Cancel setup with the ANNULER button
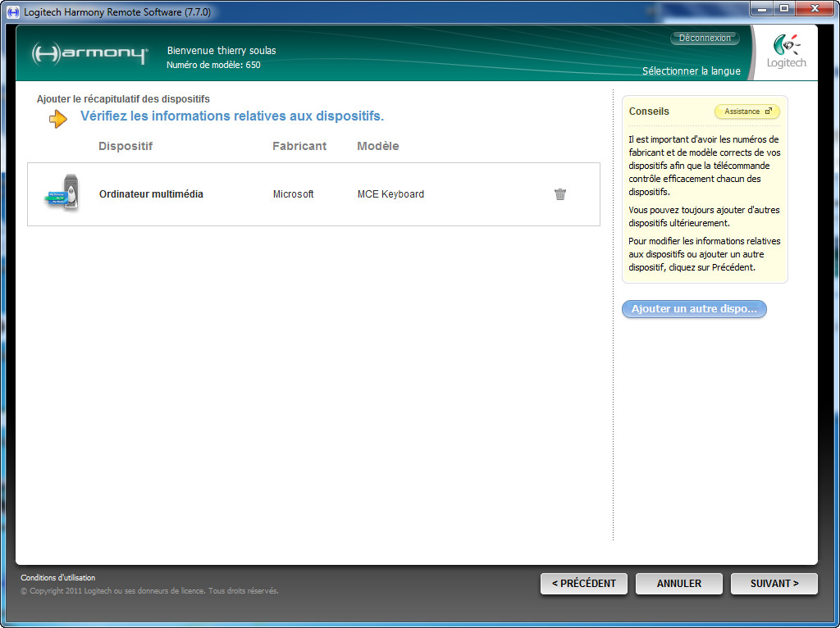 coord(678,584)
